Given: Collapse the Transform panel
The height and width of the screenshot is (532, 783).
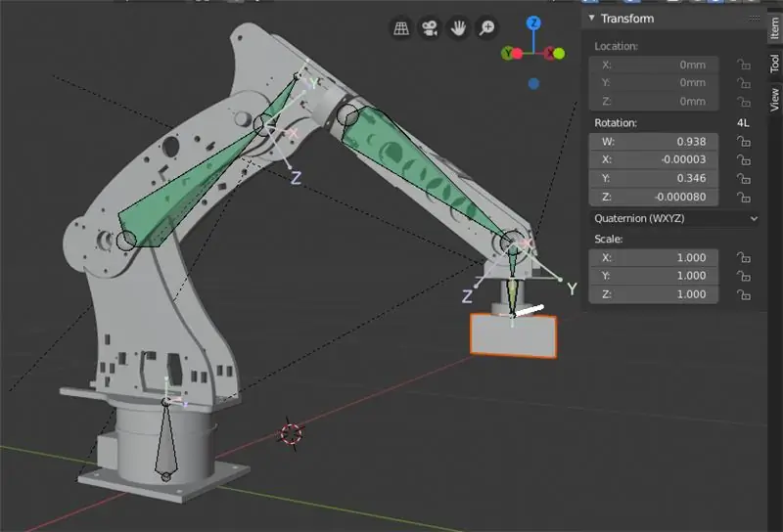Looking at the screenshot, I should pyautogui.click(x=592, y=18).
